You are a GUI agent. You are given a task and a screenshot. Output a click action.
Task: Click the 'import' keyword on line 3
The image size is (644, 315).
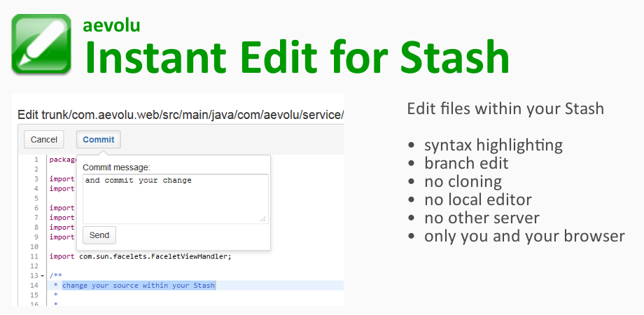pos(62,179)
